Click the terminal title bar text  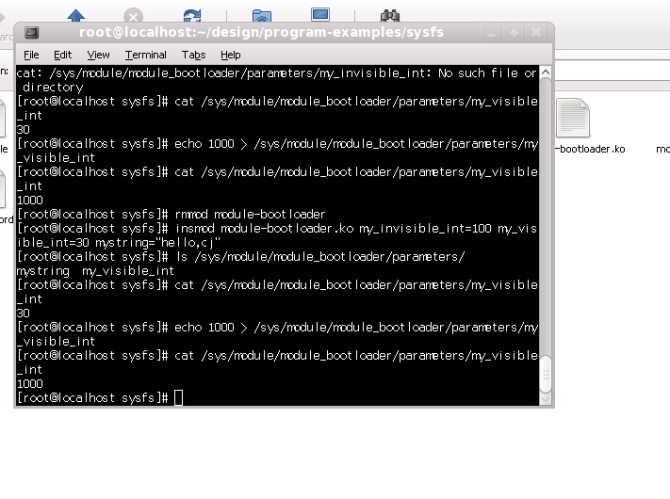262,32
